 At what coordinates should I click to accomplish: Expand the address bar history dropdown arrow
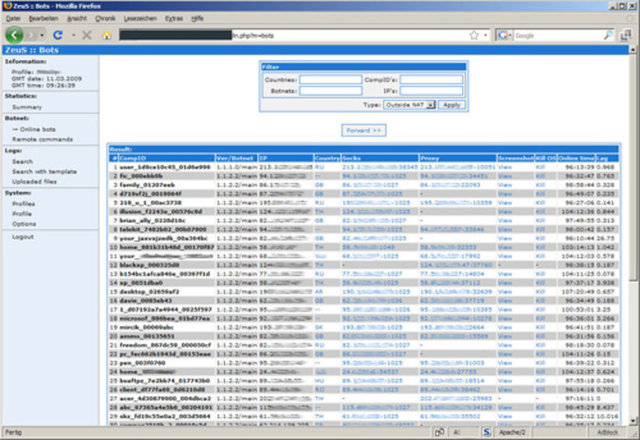487,34
